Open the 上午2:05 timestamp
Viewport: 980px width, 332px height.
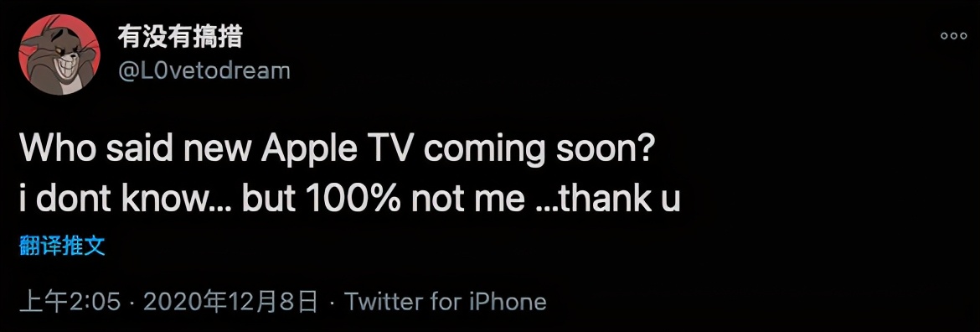click(70, 303)
